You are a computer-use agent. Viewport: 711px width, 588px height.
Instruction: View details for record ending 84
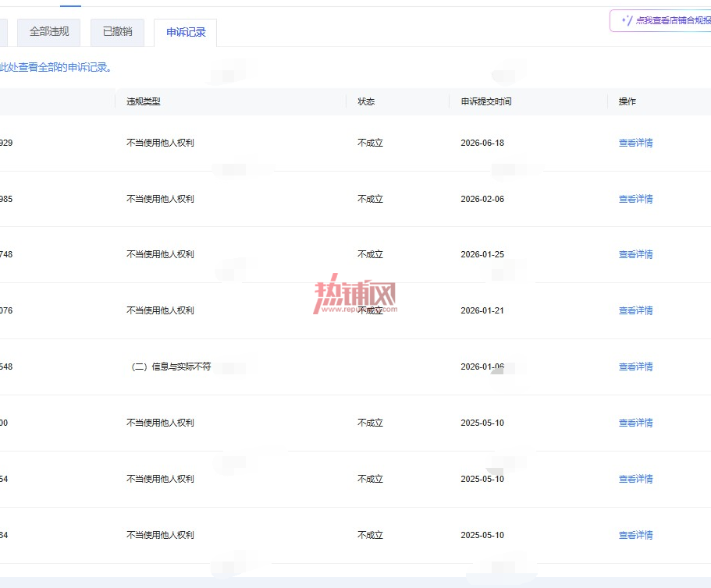click(636, 536)
